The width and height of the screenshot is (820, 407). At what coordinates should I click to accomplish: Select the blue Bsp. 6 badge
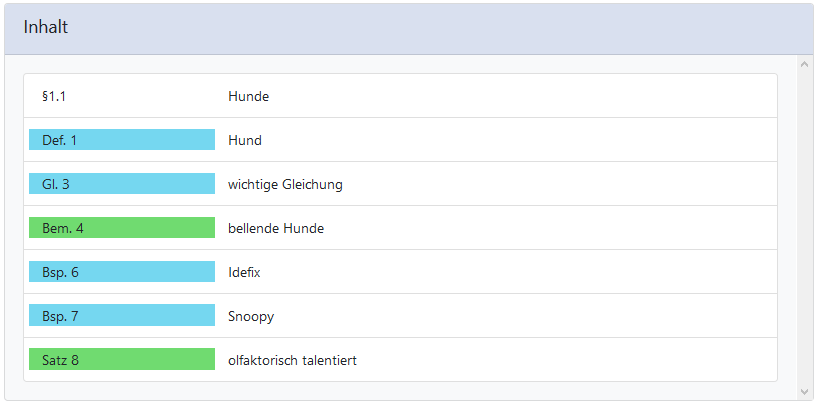122,272
